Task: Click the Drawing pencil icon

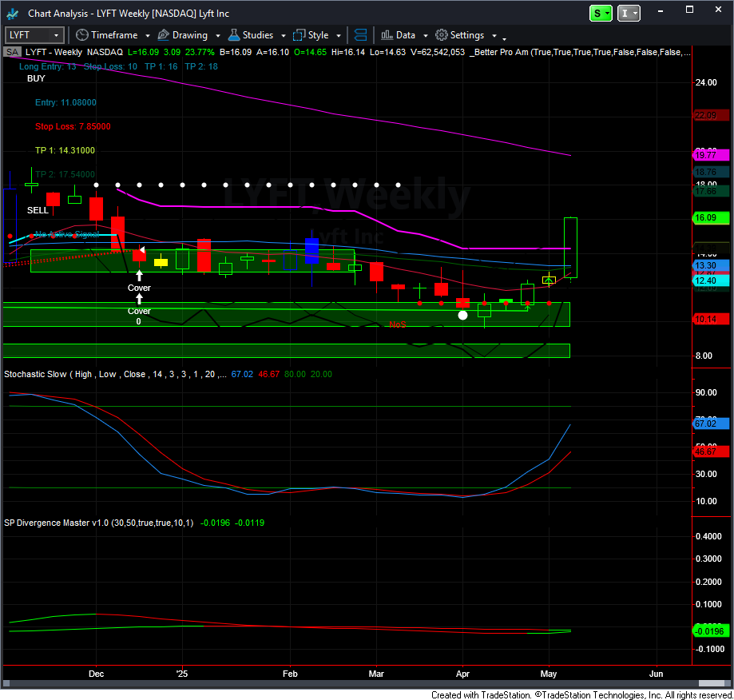Action: (163, 35)
